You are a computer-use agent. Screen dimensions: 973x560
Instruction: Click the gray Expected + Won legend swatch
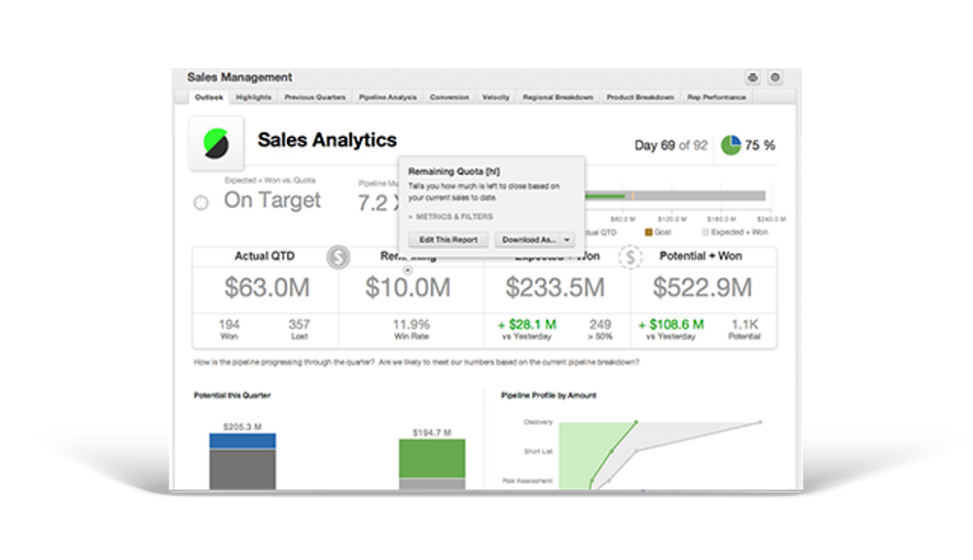coord(704,232)
